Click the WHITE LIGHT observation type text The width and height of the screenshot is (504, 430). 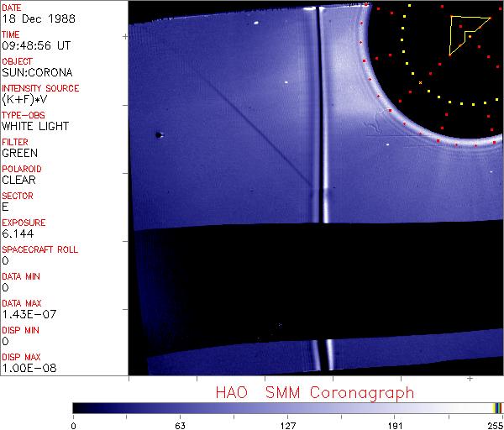click(35, 126)
